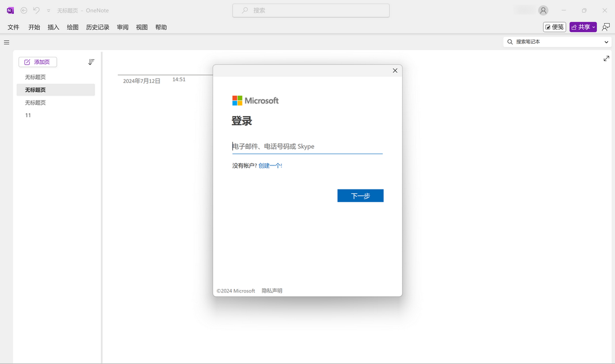
Task: Click the back navigation arrow
Action: point(23,10)
